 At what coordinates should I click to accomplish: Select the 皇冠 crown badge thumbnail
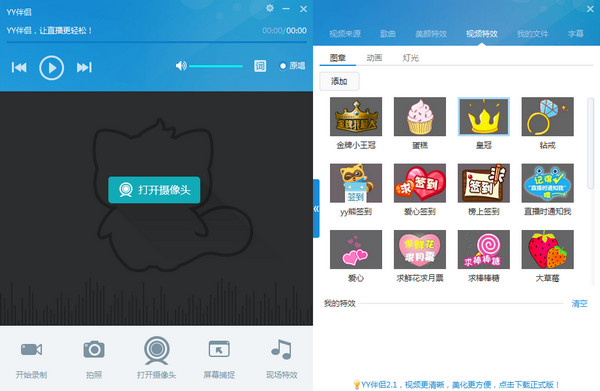[x=484, y=116]
